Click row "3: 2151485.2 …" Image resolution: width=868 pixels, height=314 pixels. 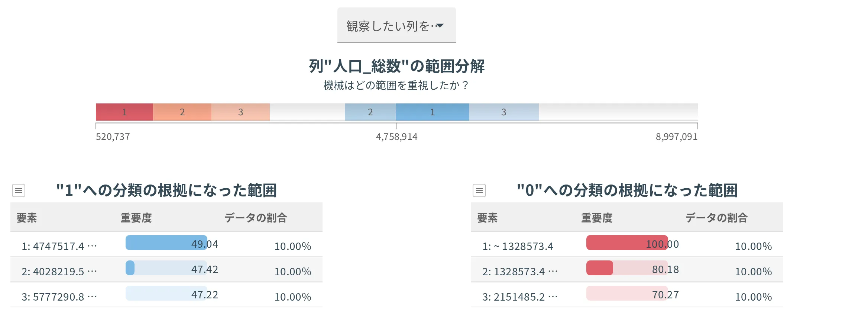(627, 295)
